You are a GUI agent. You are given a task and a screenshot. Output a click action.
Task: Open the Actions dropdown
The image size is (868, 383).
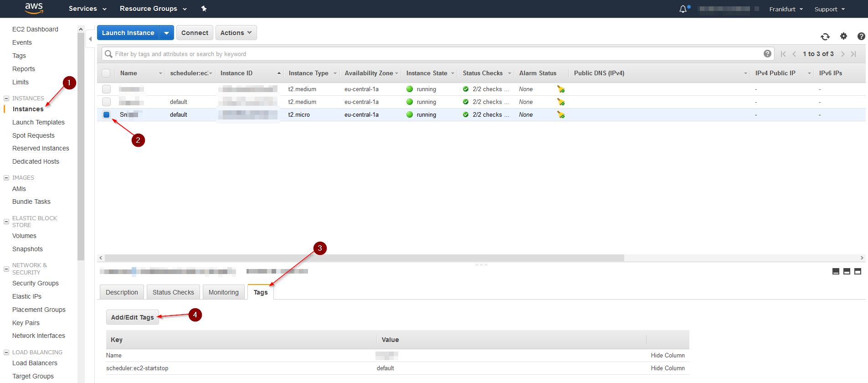click(x=236, y=33)
